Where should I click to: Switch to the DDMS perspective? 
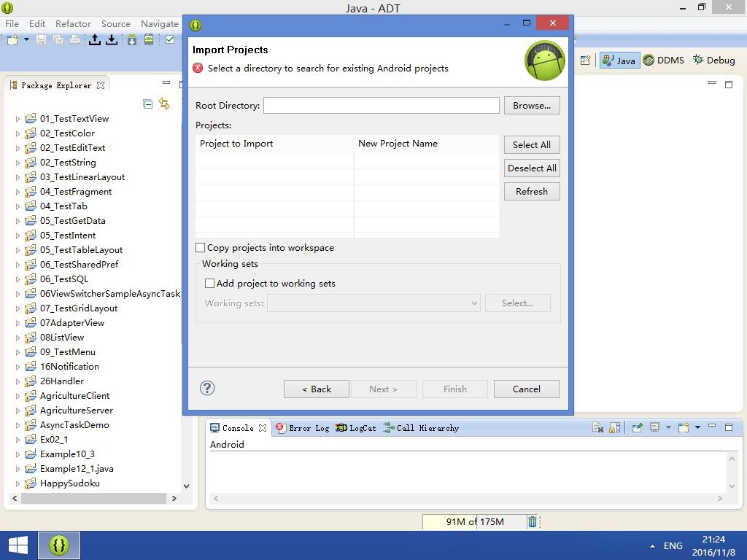[664, 61]
